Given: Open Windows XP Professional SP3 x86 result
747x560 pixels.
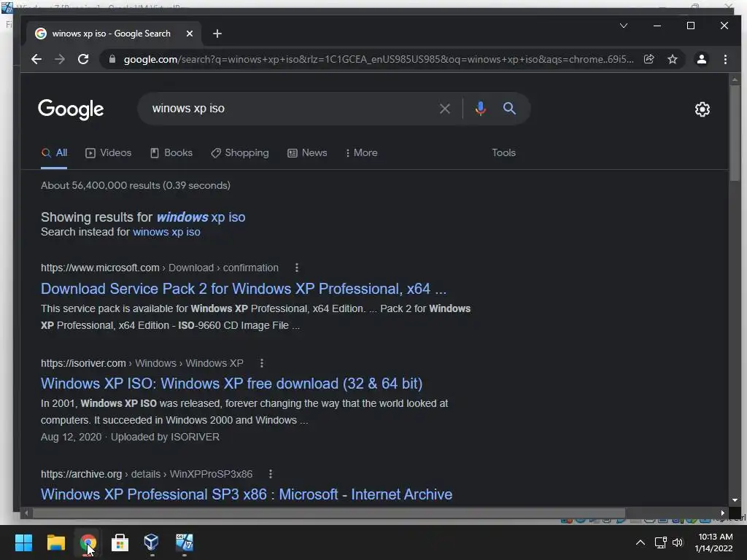Looking at the screenshot, I should (x=247, y=494).
